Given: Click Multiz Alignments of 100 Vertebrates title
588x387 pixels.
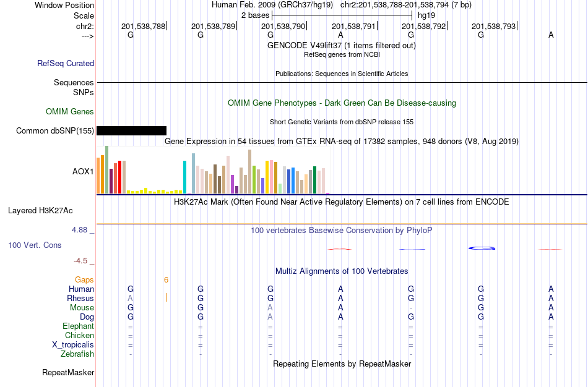Looking at the screenshot, I should 342,271.
